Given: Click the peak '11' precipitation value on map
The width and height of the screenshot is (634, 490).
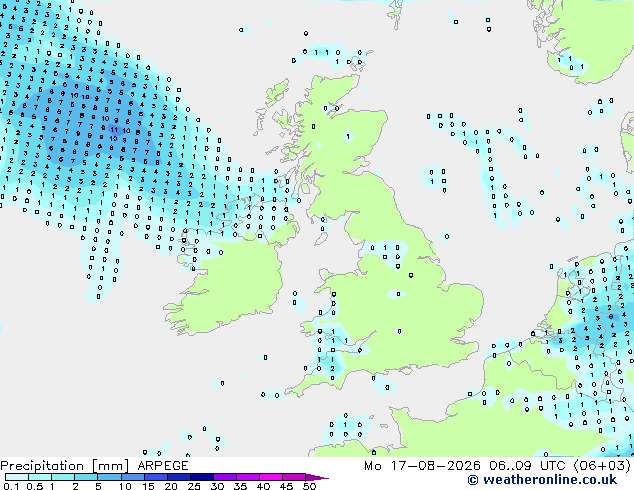Looking at the screenshot, I should (115, 130).
